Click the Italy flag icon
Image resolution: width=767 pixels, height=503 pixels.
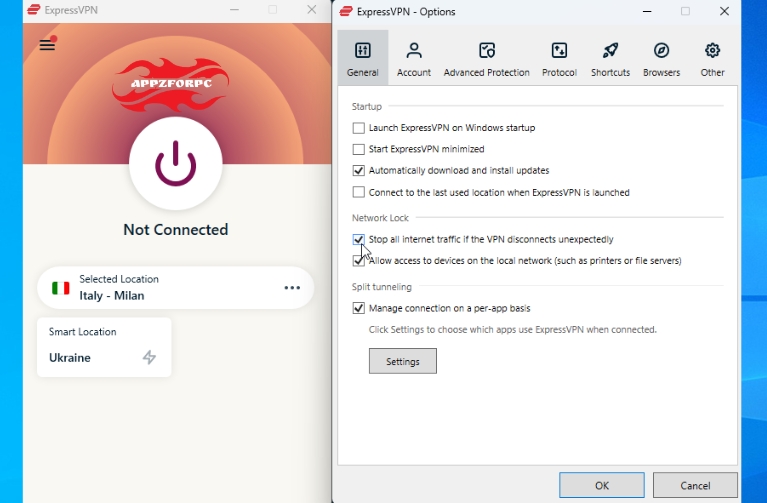[61, 288]
